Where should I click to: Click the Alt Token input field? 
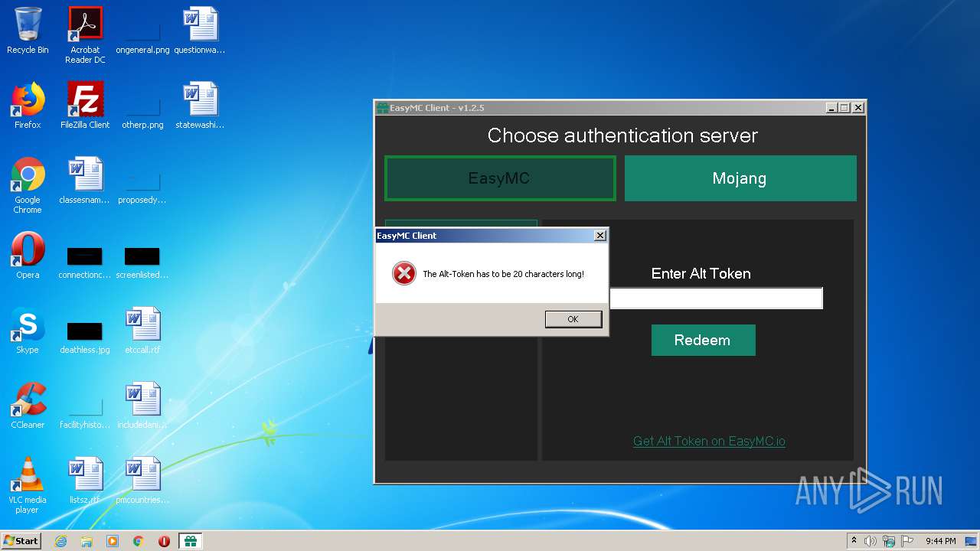(716, 298)
